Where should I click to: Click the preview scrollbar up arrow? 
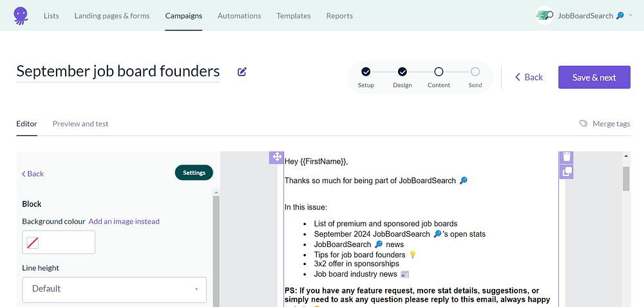pos(626,156)
